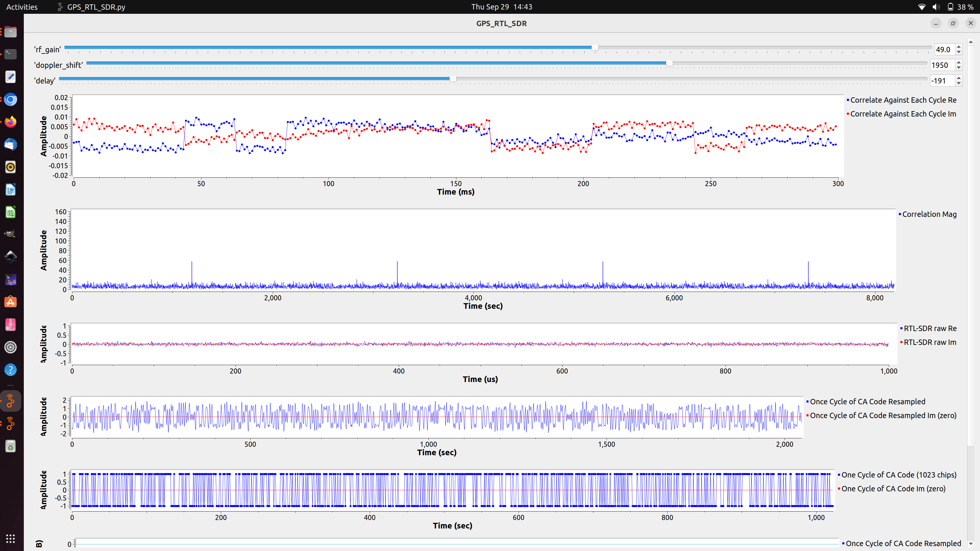Maximize the GPS_RTL_SDR window

click(953, 23)
